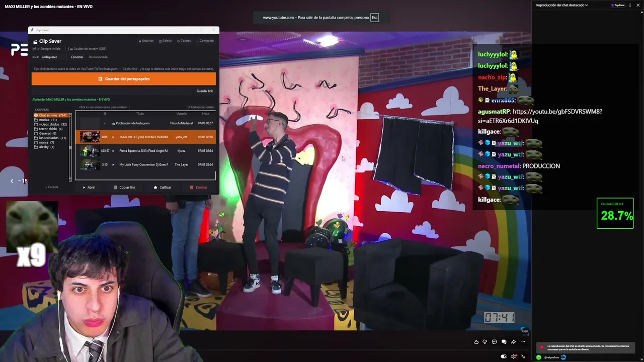Click the Abrir button
The image size is (644, 362).
pos(89,188)
